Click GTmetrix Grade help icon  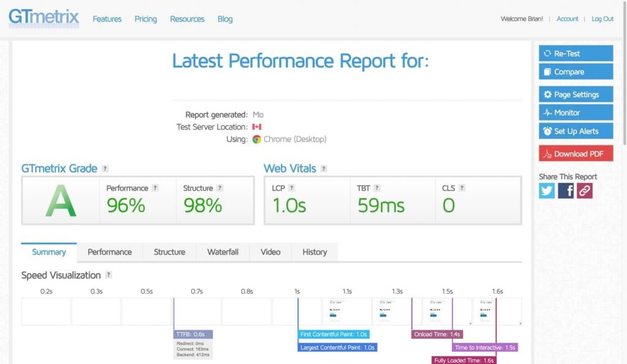click(105, 169)
